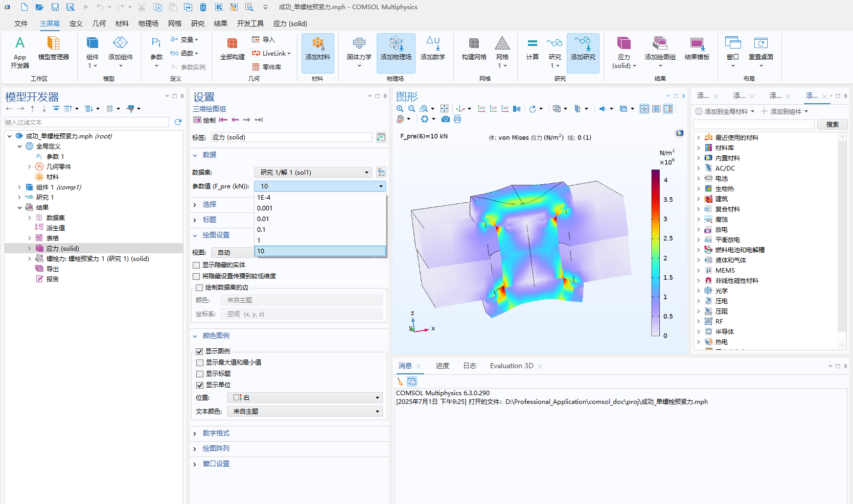Viewport: 853px width, 504px height.
Task: Open the 位置 dropdown showing 右
Action: [x=304, y=397]
